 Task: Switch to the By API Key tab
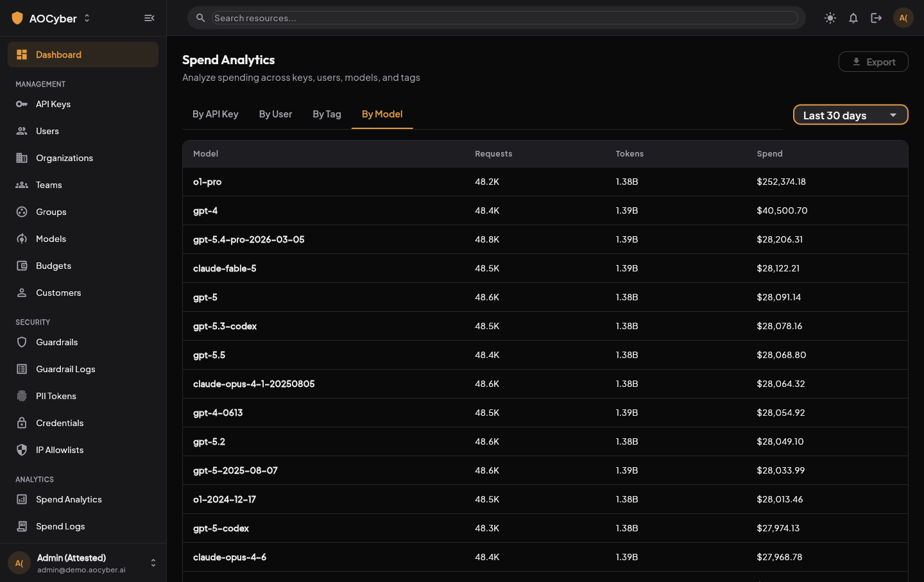click(x=216, y=114)
